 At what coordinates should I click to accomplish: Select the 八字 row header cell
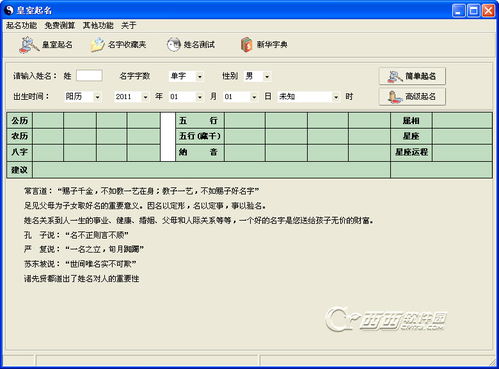pyautogui.click(x=20, y=152)
